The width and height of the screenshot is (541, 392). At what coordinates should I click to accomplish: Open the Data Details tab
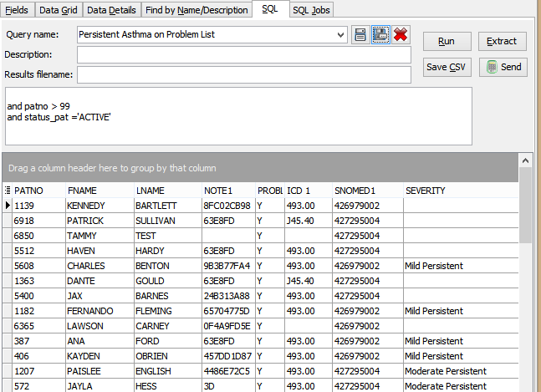click(111, 10)
